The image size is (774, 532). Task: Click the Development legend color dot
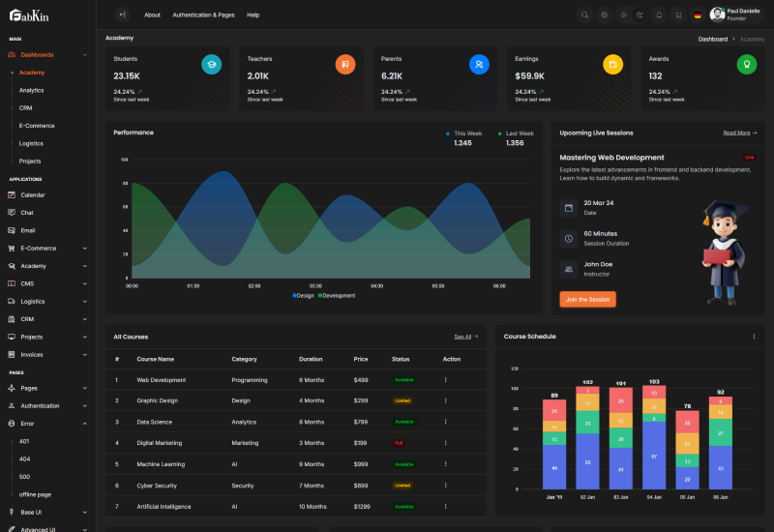pyautogui.click(x=319, y=295)
